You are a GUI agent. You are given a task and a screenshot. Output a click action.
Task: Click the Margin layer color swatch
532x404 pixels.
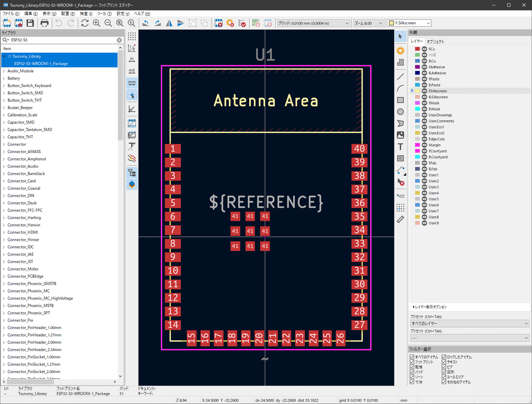click(417, 145)
